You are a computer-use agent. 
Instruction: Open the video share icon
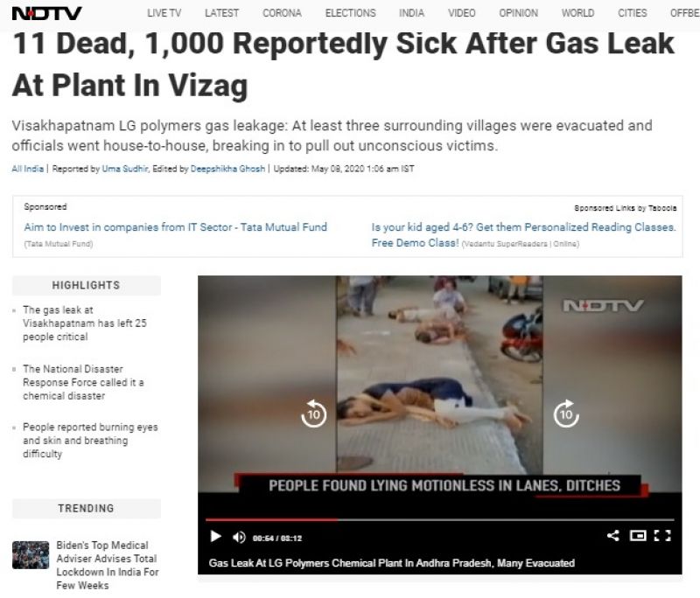(613, 535)
